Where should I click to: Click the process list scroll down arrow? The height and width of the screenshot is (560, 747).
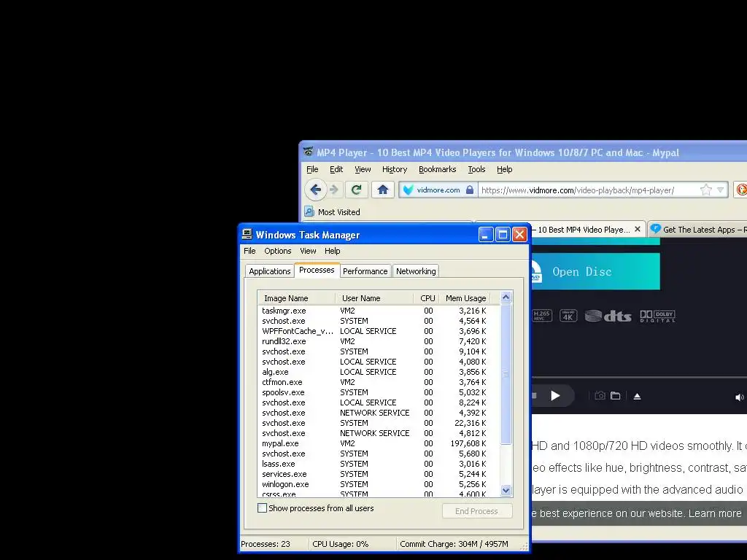pyautogui.click(x=506, y=490)
